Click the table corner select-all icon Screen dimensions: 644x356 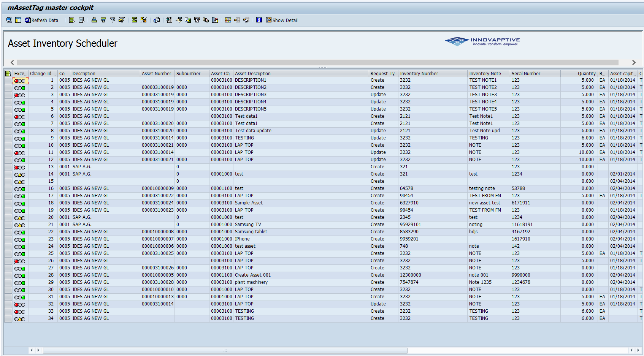coord(8,74)
